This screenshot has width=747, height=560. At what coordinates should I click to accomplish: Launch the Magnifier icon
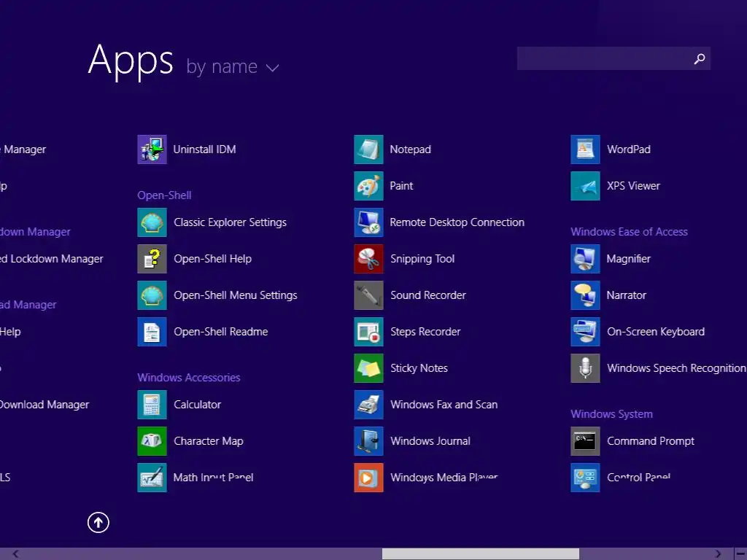pos(586,259)
